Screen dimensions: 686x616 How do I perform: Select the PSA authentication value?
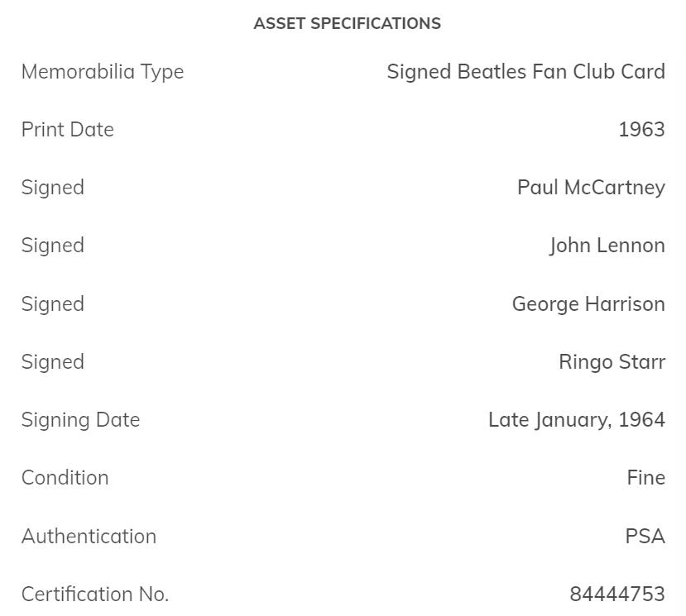[645, 537]
